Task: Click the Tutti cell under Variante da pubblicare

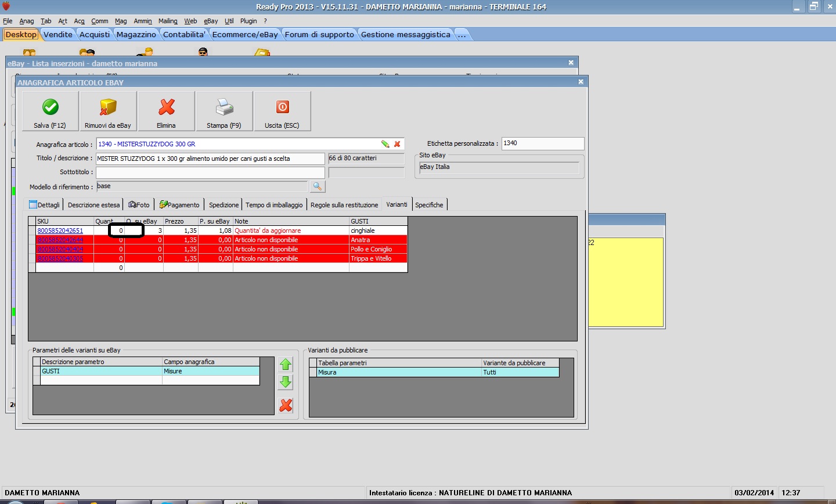Action: (x=520, y=372)
